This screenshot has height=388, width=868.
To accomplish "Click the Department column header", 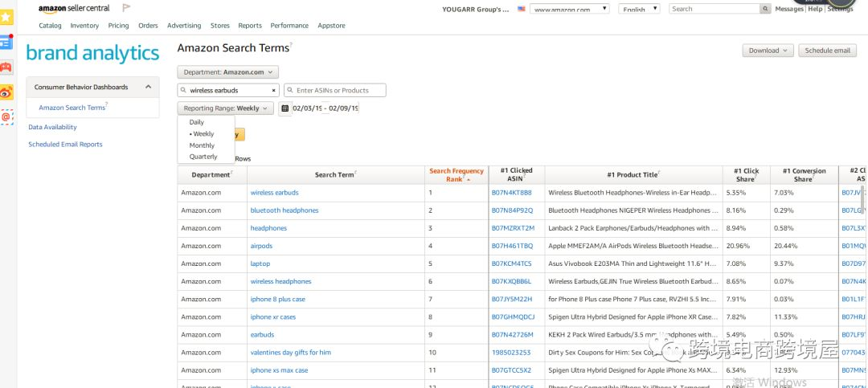I will coord(212,175).
